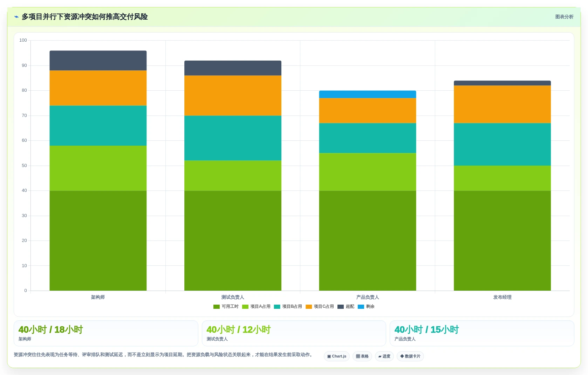This screenshot has height=375, width=588.
Task: Click the 产品负责人 剩余 blue segment
Action: coord(368,95)
